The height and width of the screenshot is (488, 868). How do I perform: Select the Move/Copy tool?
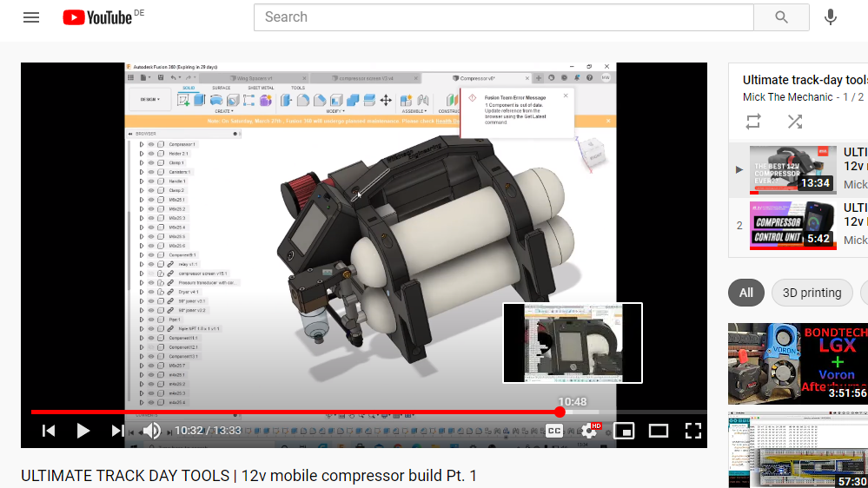(386, 100)
